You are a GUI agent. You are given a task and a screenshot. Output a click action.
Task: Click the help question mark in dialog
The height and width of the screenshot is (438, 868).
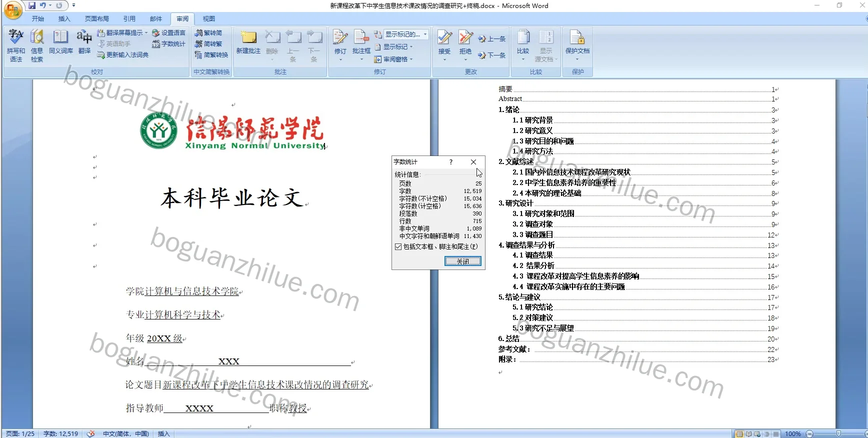(451, 162)
